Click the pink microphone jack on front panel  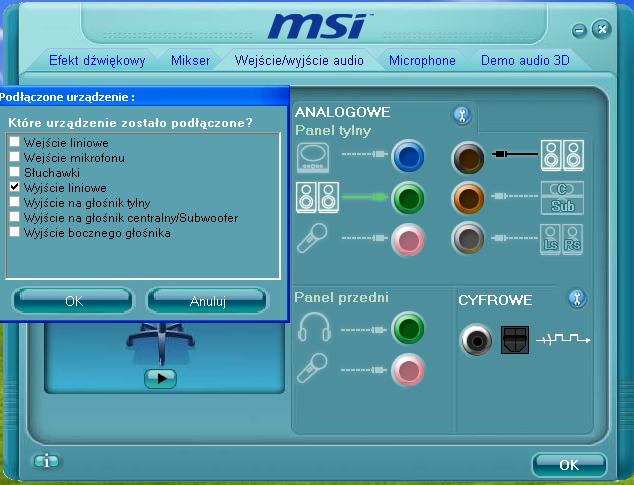(408, 370)
